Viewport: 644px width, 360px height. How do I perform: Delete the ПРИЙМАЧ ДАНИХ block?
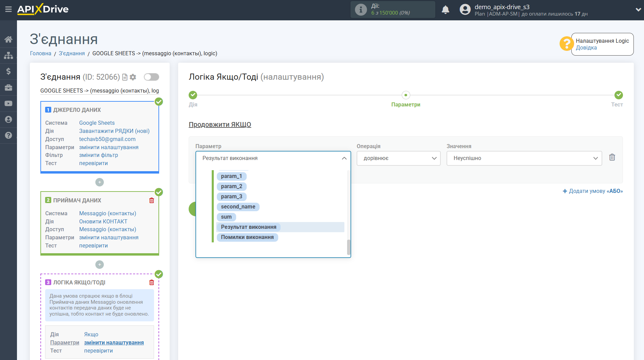point(152,200)
